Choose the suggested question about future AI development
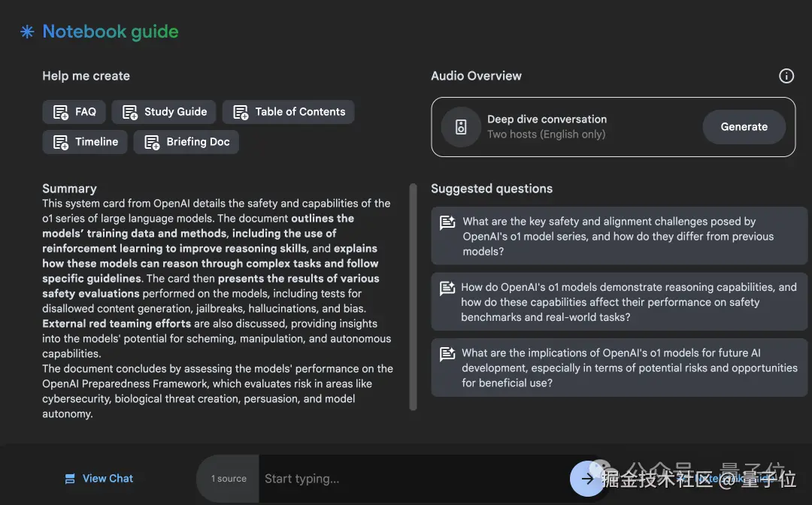 [x=619, y=367]
